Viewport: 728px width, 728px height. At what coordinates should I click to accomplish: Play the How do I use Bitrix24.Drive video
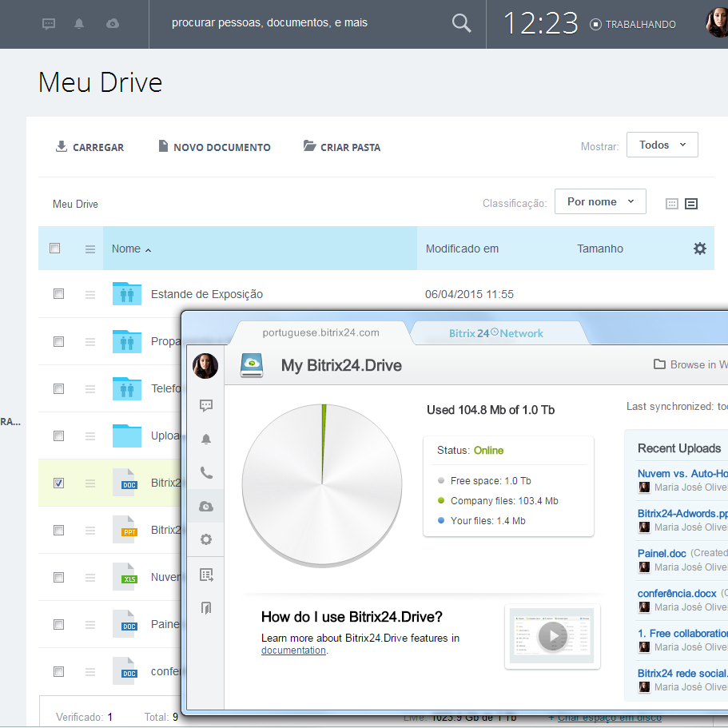552,637
